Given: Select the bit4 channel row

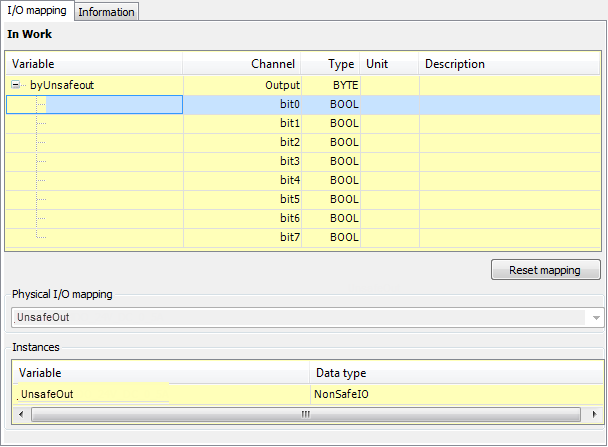Looking at the screenshot, I should tap(290, 181).
